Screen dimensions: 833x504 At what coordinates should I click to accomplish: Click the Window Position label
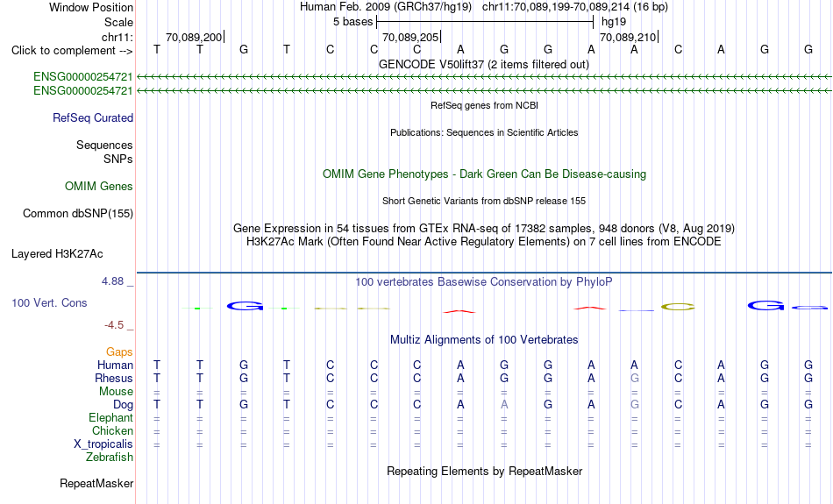(91, 7)
